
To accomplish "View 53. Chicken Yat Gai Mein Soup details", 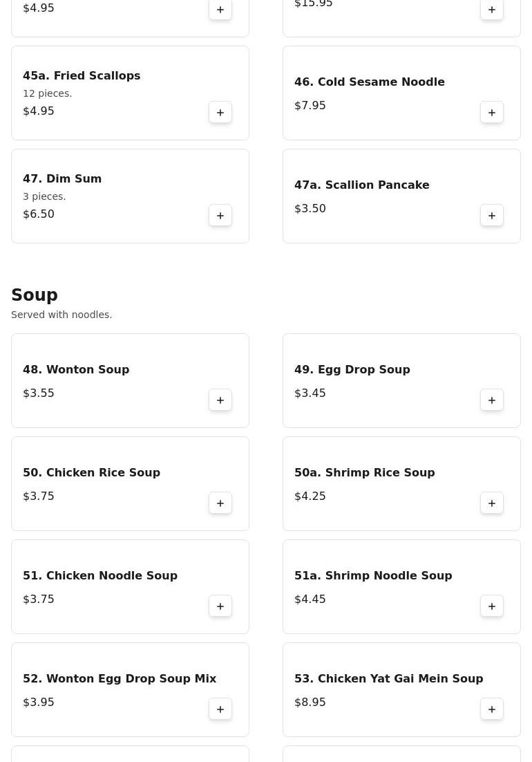I will [x=388, y=679].
